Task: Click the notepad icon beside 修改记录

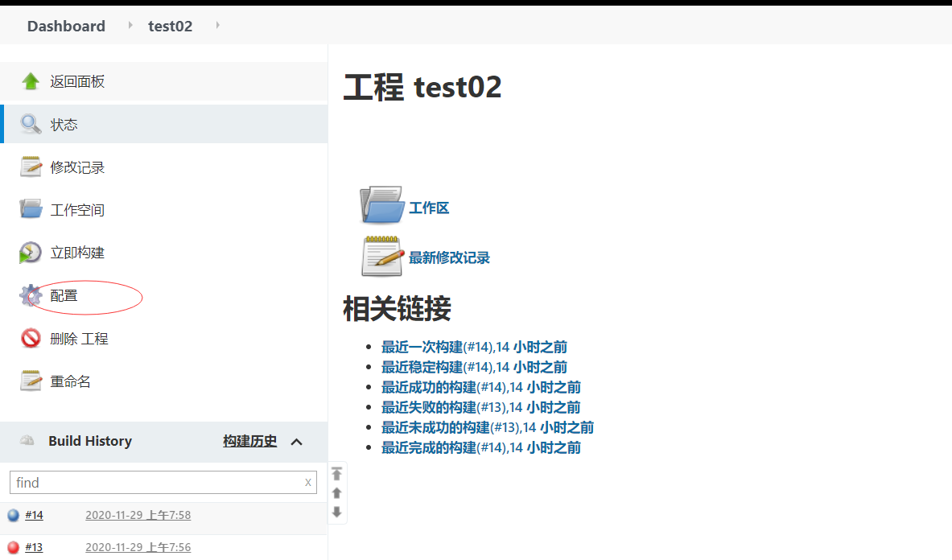Action: 31,167
